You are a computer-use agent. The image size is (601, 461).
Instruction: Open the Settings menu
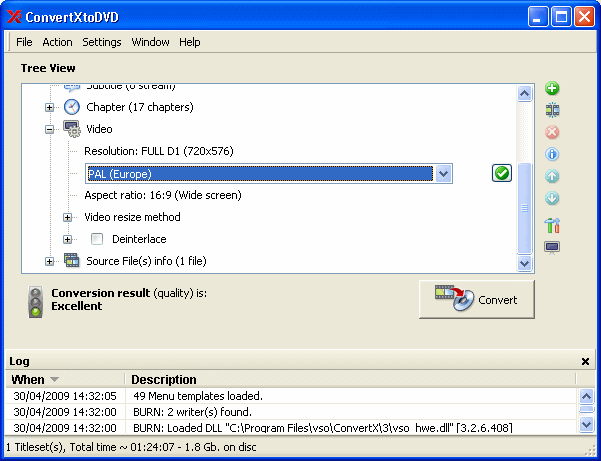(102, 42)
